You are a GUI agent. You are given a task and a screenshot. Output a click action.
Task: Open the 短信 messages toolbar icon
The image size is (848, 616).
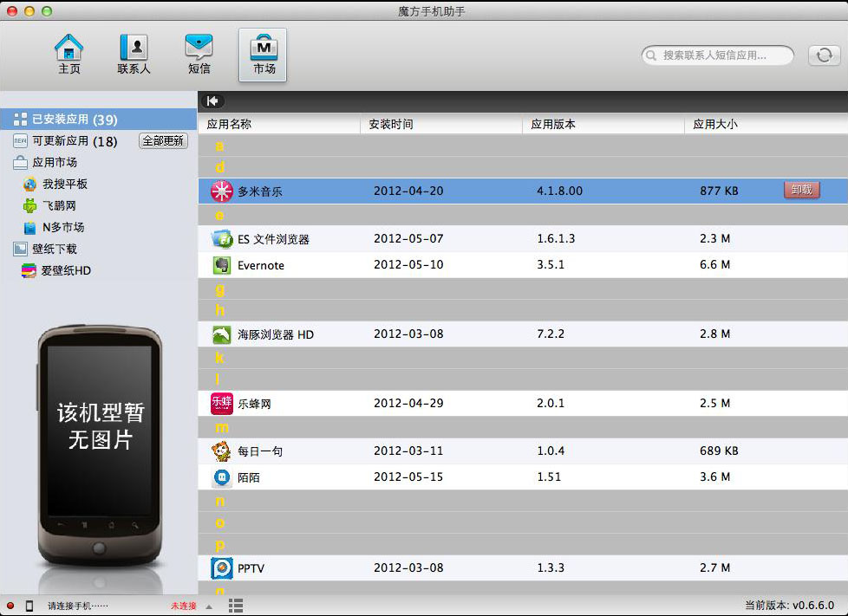(x=199, y=54)
